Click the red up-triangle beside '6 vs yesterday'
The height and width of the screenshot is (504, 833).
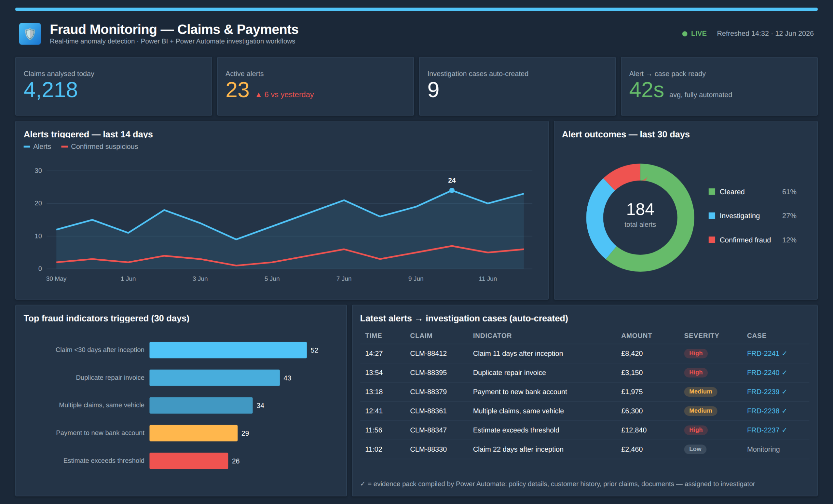point(259,95)
